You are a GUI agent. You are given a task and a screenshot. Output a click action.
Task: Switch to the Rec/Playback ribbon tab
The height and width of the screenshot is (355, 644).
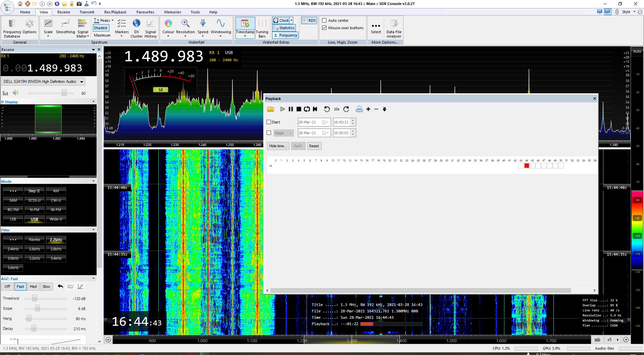tap(115, 12)
